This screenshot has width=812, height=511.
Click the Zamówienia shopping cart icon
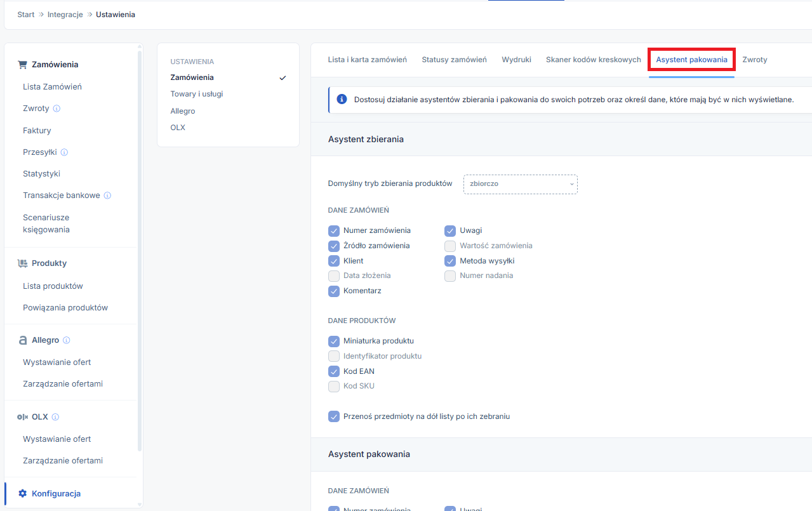click(x=23, y=65)
